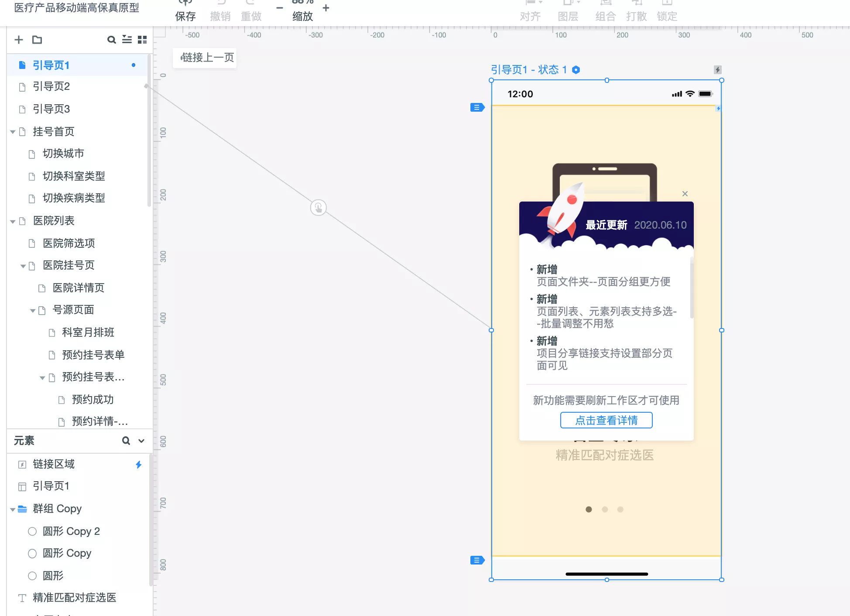Open the 引导页2 page
This screenshot has width=850, height=616.
point(51,86)
